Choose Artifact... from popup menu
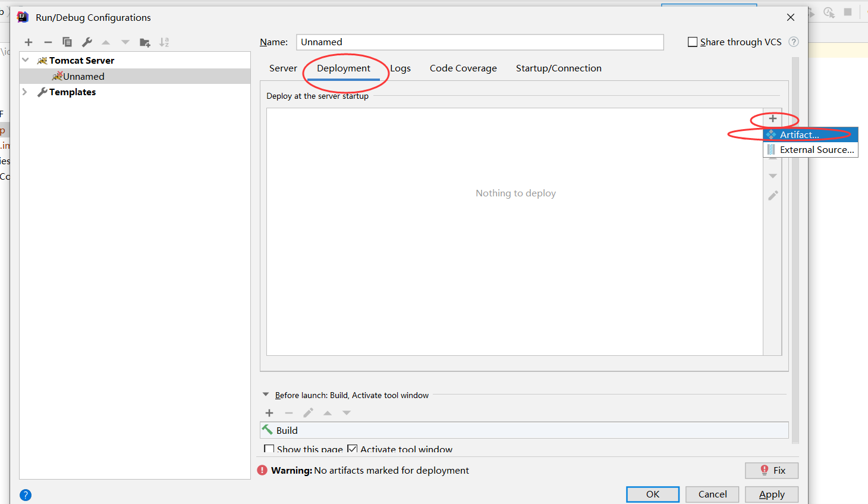Viewport: 868px width, 504px height. [810, 134]
